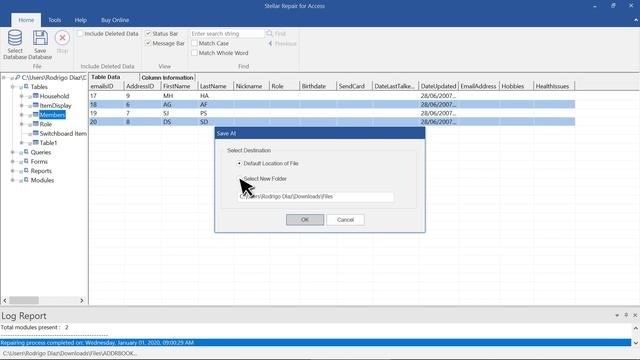Click the cell with LastName PS
This screenshot has width=640, height=360.
coord(216,113)
